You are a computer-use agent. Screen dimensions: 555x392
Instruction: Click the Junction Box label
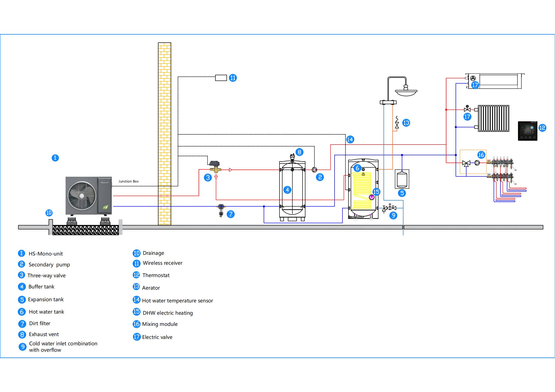[x=129, y=181]
